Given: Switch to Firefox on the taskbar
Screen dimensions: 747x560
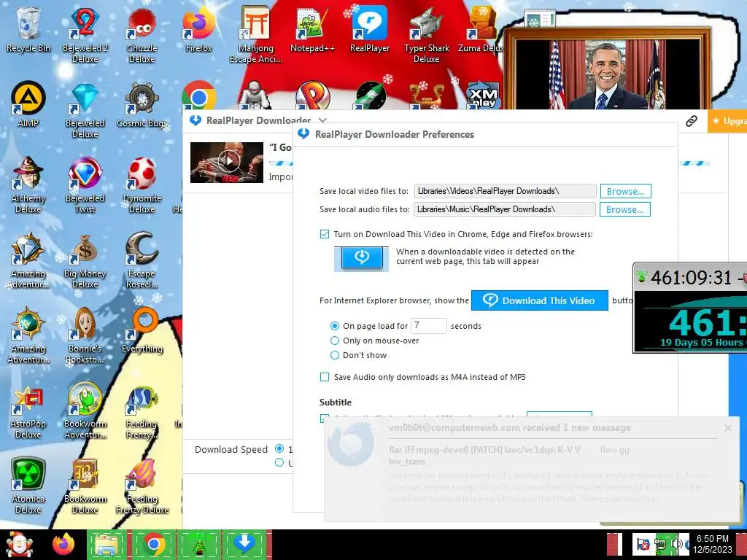Looking at the screenshot, I should (x=63, y=544).
